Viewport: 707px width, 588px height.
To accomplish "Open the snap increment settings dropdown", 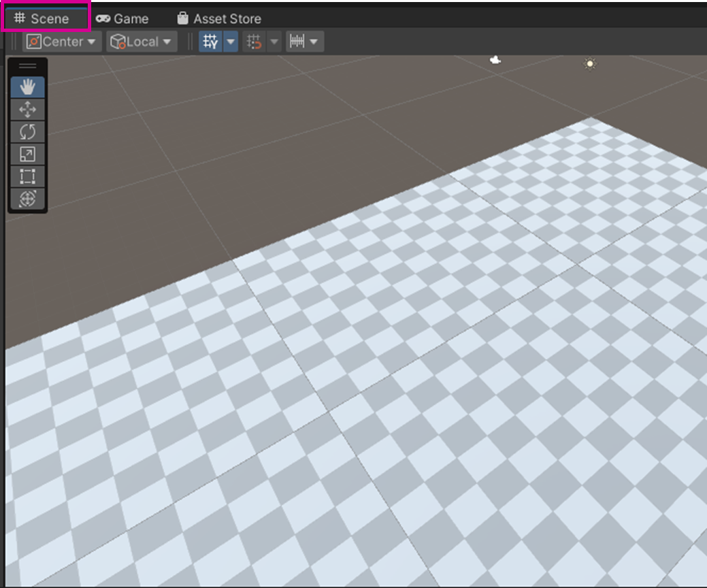I will coord(304,42).
